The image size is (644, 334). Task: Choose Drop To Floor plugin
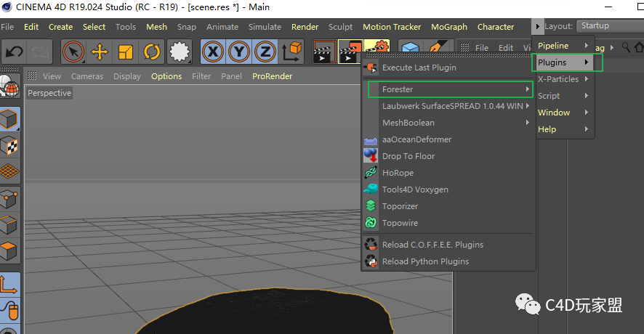point(448,156)
